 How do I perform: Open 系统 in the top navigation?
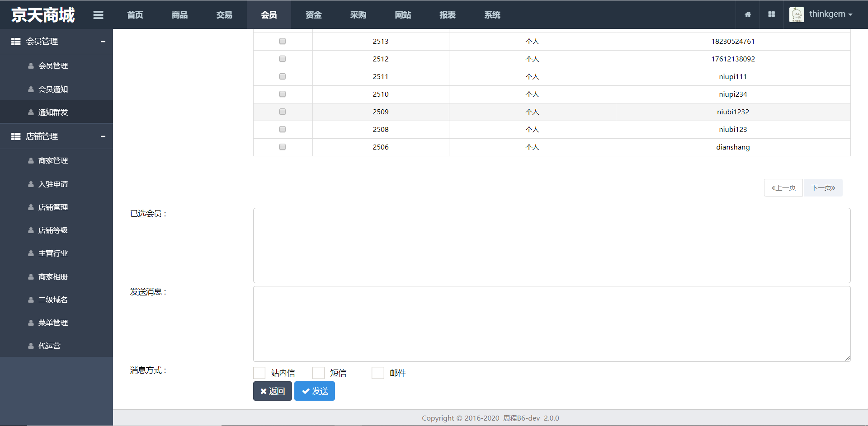(492, 15)
